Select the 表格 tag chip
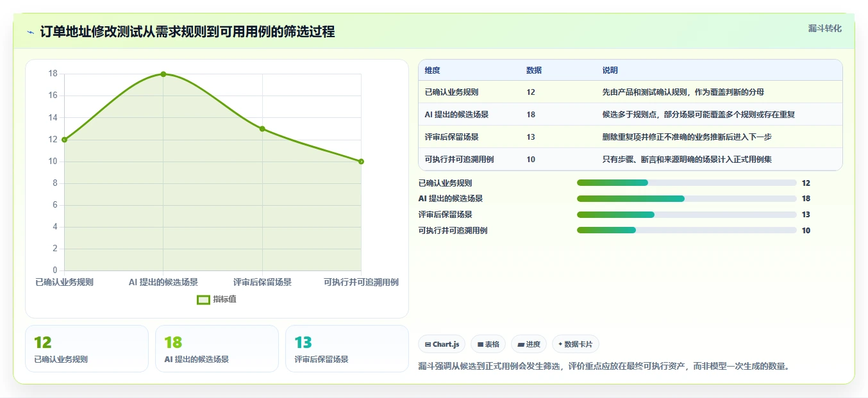This screenshot has width=868, height=398. pos(488,344)
